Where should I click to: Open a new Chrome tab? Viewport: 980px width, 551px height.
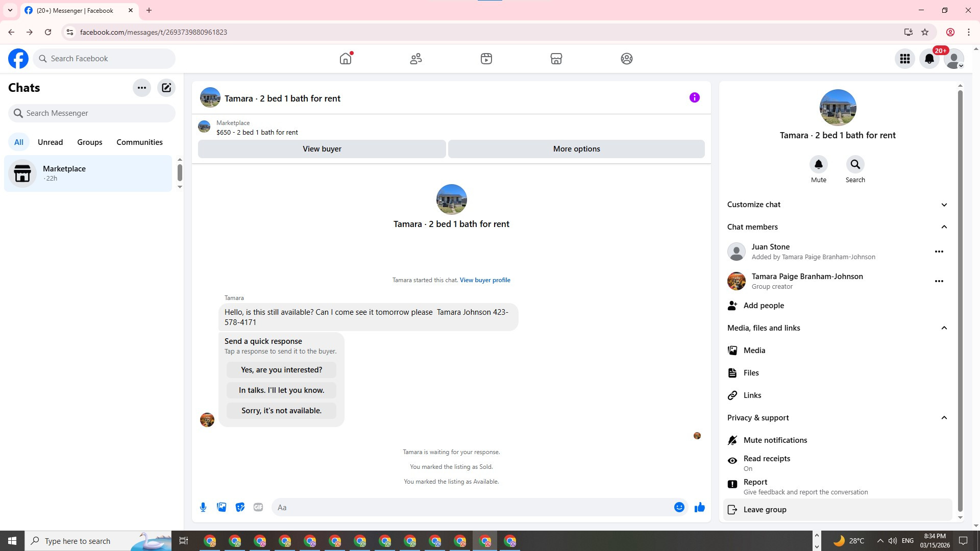pyautogui.click(x=149, y=10)
